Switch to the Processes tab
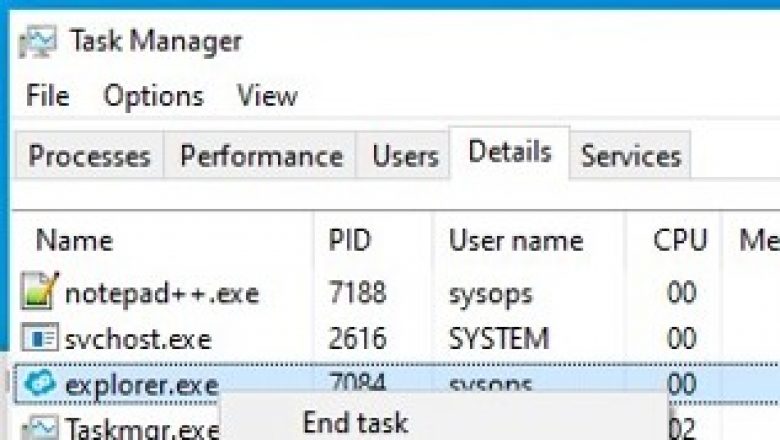The width and height of the screenshot is (780, 440). [x=89, y=157]
